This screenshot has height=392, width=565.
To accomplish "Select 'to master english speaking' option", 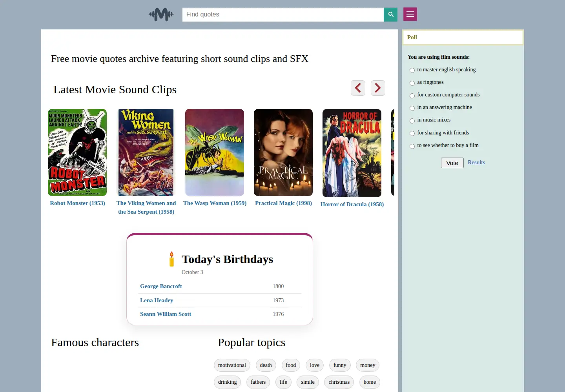I will coord(412,70).
